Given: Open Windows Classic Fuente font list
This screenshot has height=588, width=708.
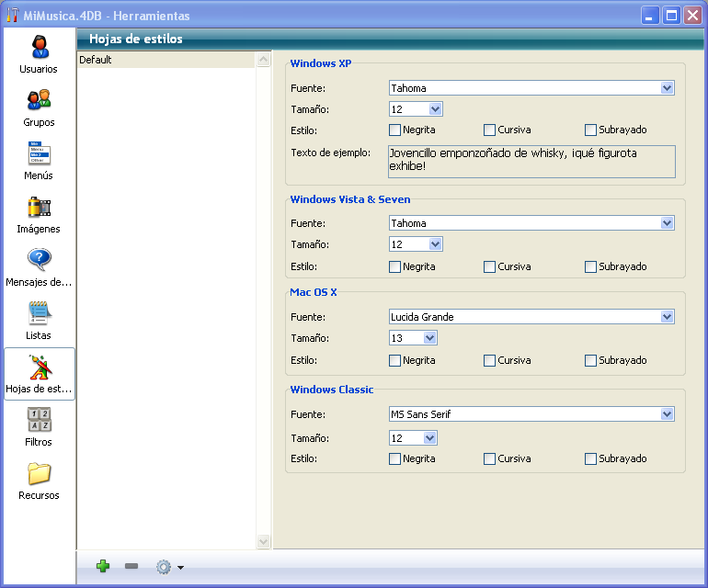Looking at the screenshot, I should tap(668, 414).
